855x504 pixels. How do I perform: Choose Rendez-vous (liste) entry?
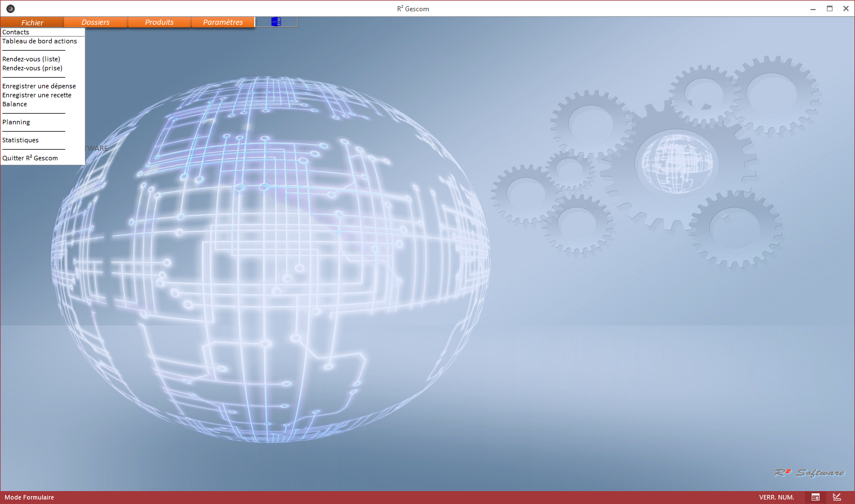tap(31, 59)
